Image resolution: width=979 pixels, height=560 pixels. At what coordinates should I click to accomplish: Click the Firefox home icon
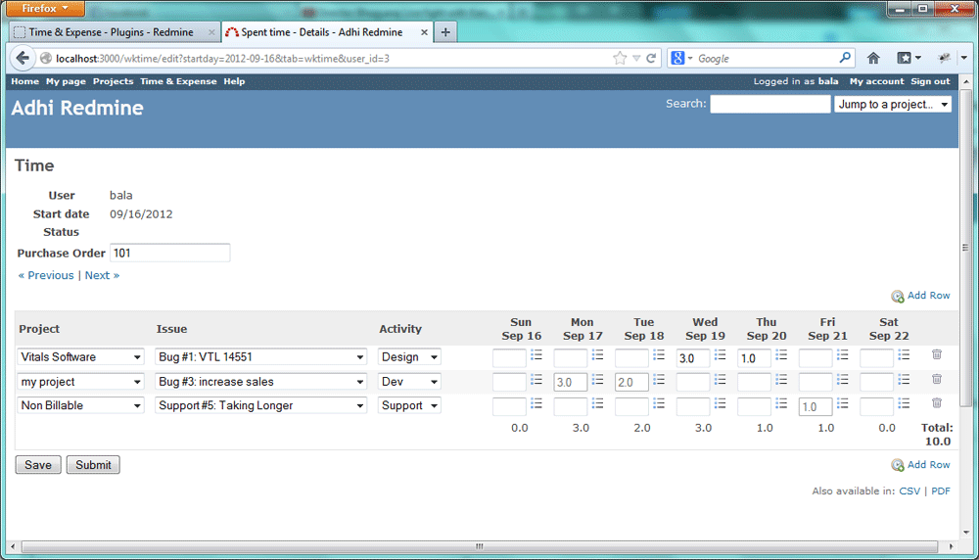(873, 58)
